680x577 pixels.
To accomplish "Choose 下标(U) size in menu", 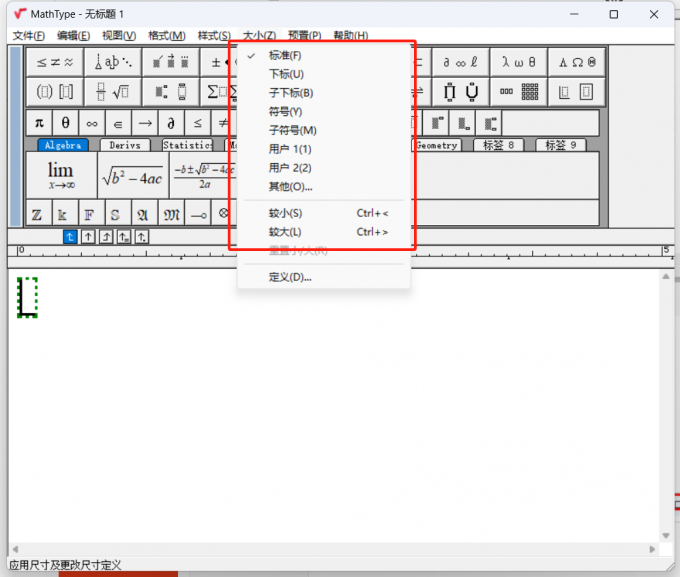I will point(324,74).
